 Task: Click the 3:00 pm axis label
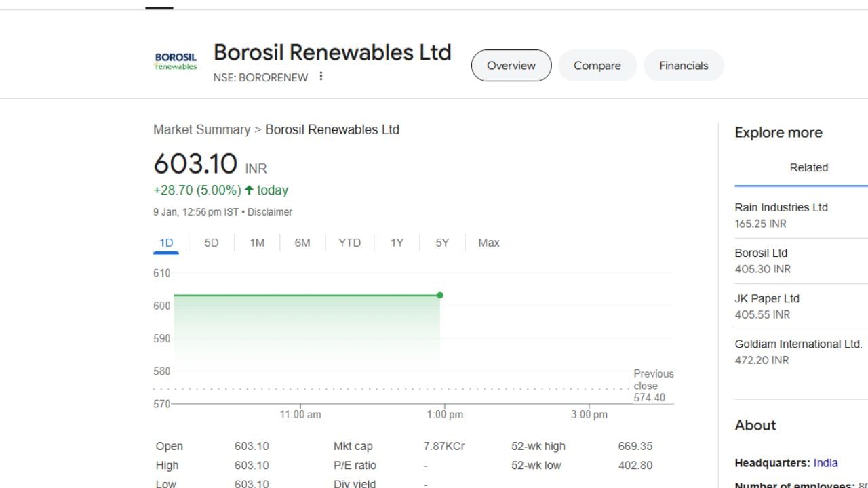589,414
